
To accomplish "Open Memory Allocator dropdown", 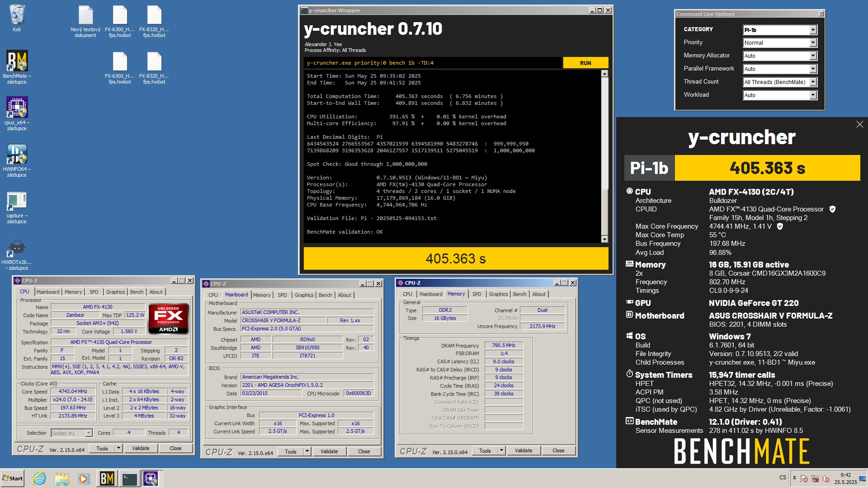I will coord(780,56).
